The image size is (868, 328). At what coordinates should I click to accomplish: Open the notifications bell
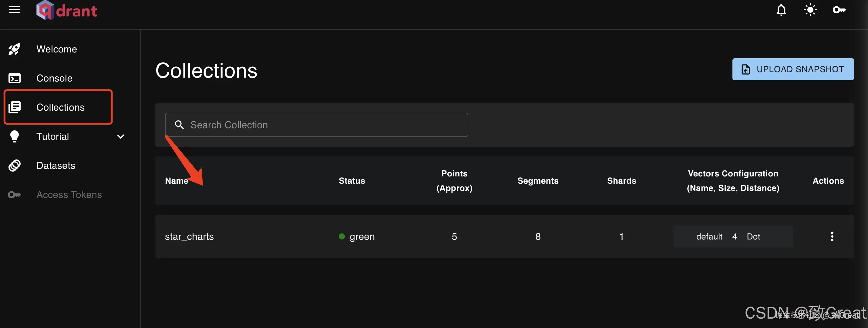coord(781,10)
